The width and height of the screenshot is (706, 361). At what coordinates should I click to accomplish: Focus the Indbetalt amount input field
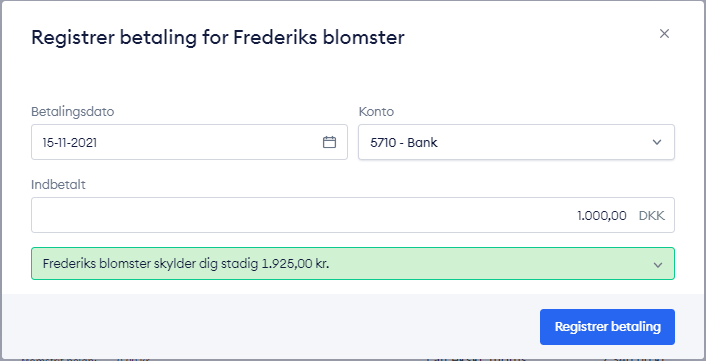coord(353,215)
